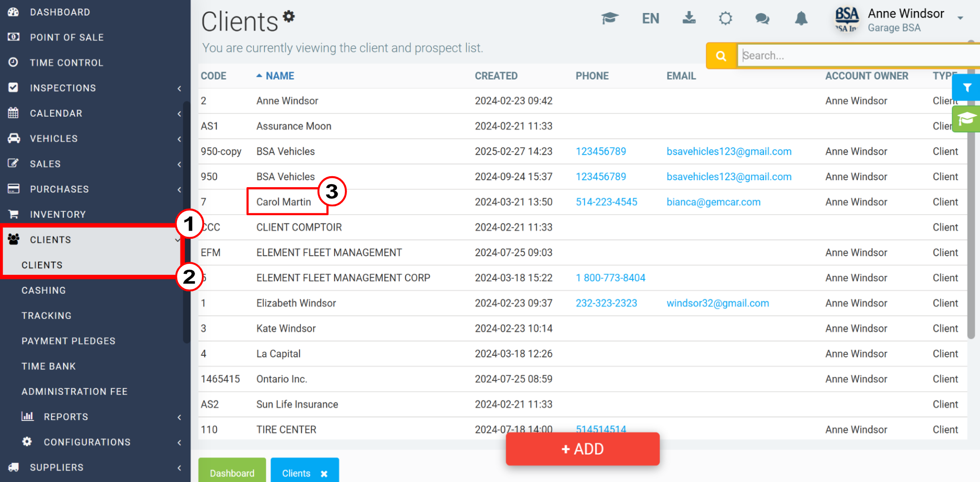Click the orange search magnifier icon
Viewport: 980px width, 482px height.
tap(721, 56)
